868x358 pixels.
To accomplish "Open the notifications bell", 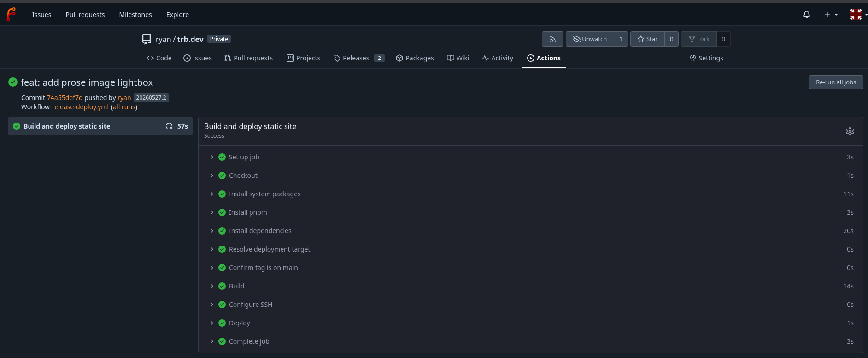I will 807,14.
